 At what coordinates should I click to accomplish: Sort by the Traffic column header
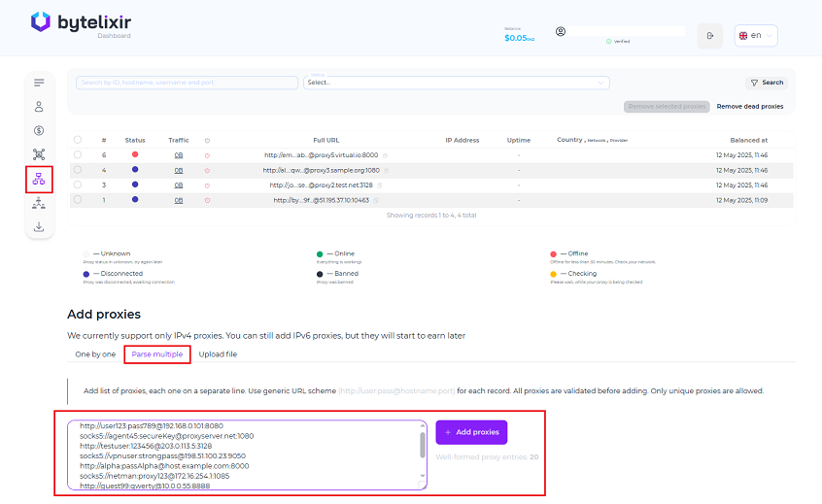(179, 141)
